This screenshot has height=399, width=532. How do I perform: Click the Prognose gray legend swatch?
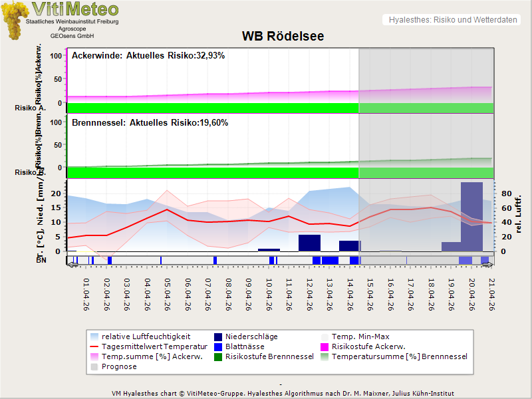pos(95,366)
